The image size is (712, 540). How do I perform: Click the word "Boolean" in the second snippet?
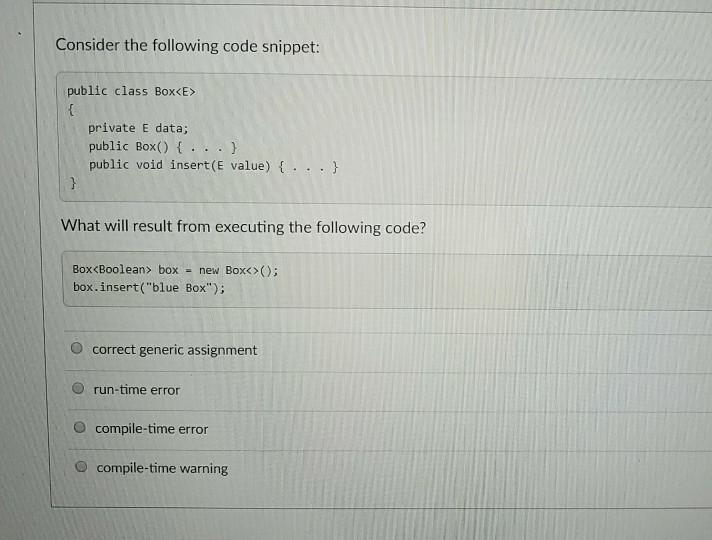coord(122,269)
